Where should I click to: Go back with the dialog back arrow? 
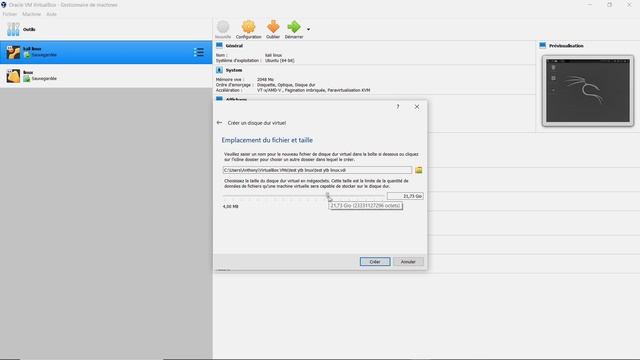tap(219, 122)
